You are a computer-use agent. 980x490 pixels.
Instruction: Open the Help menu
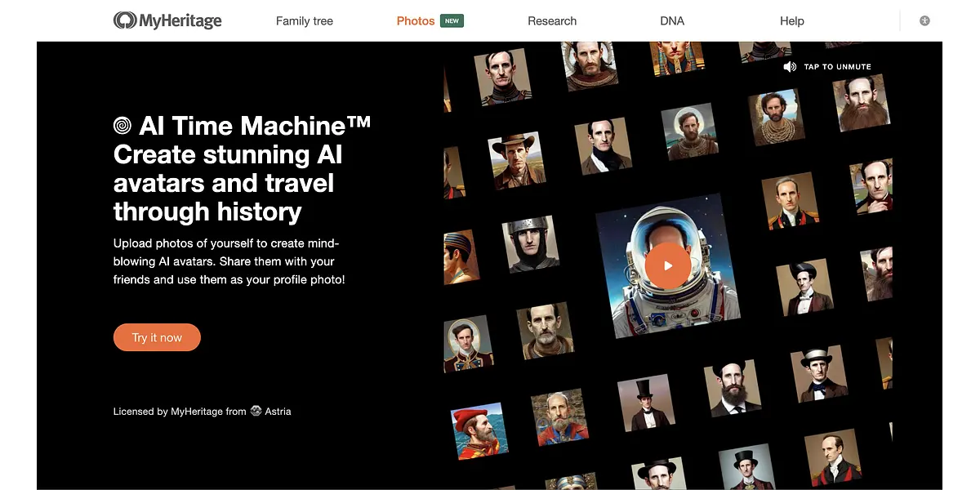pos(791,21)
